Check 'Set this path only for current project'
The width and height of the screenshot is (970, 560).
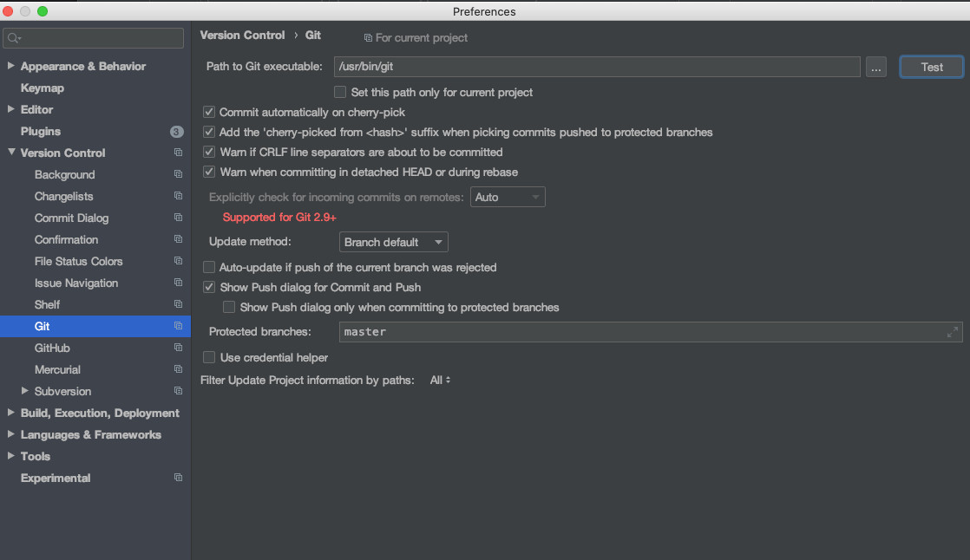pyautogui.click(x=340, y=92)
